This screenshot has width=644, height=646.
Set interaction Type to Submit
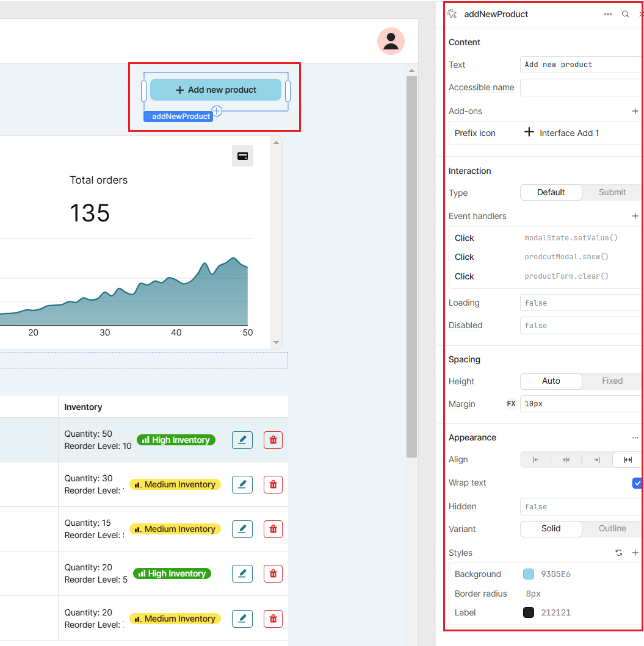[612, 192]
